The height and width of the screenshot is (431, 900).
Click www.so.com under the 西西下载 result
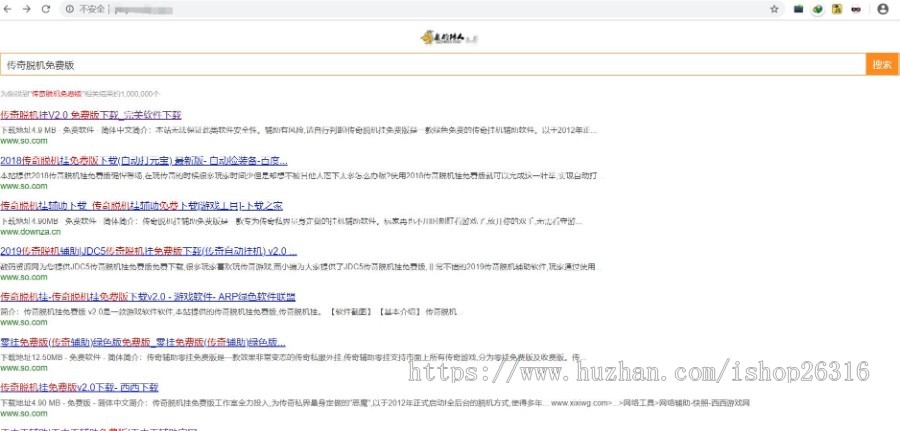24,413
